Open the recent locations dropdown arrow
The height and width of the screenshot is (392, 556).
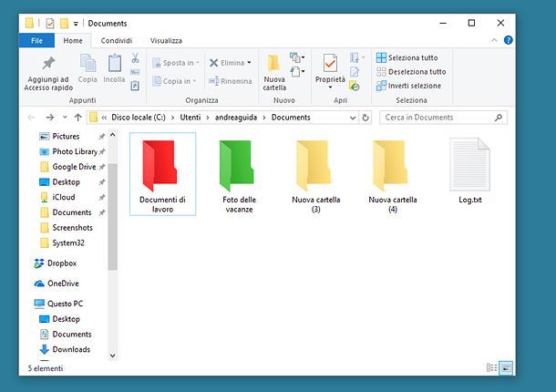[x=65, y=118]
